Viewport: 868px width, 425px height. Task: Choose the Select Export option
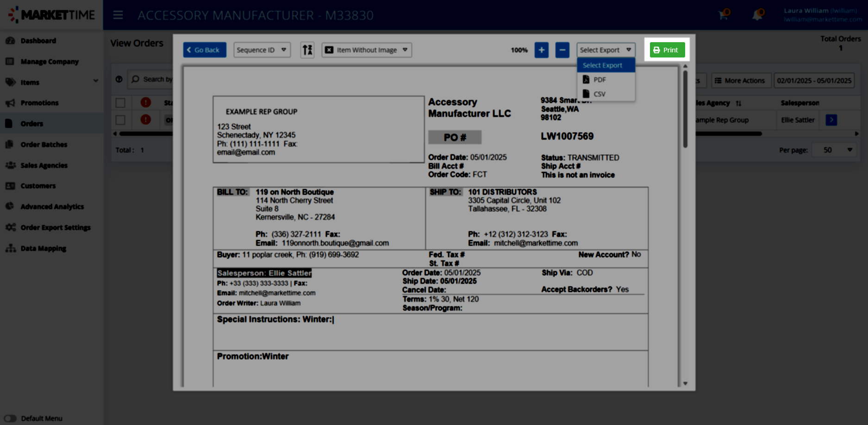click(x=606, y=65)
